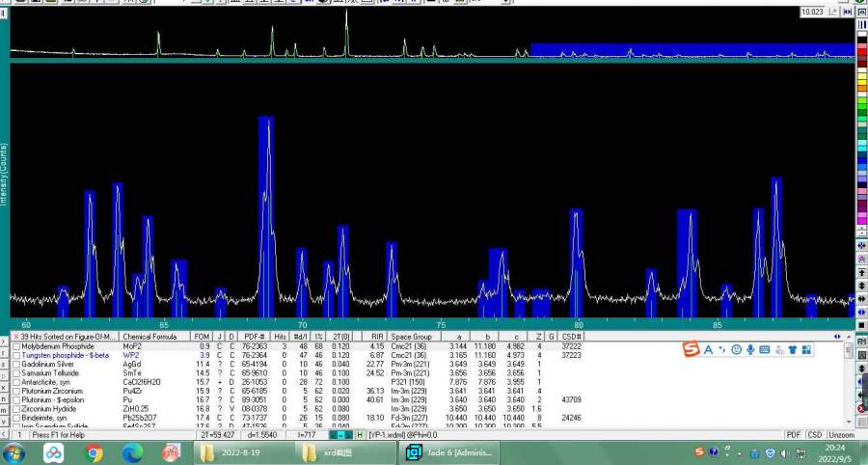Viewport: 868px width, 465px height.
Task: Select the Tungsten phosphide beta entry
Action: [63, 355]
